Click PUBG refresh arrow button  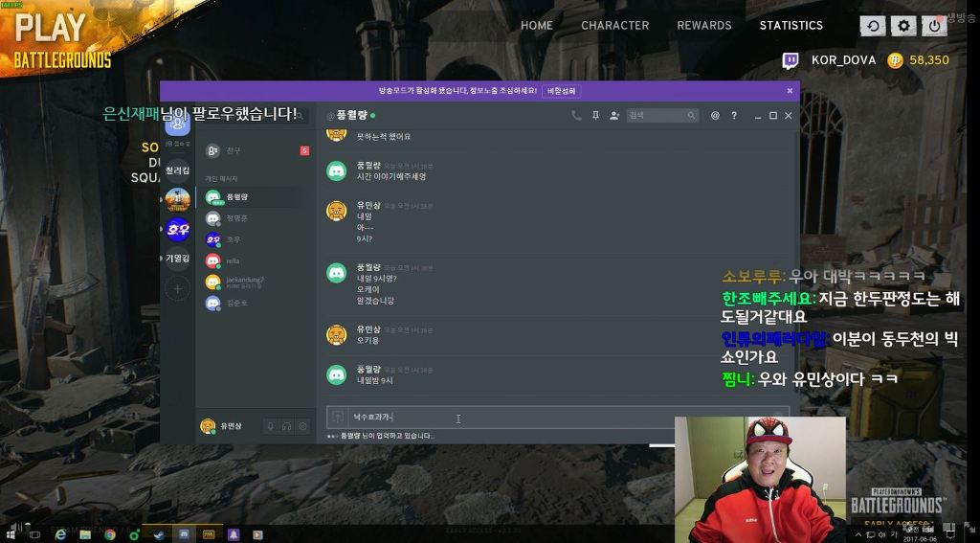tap(873, 26)
